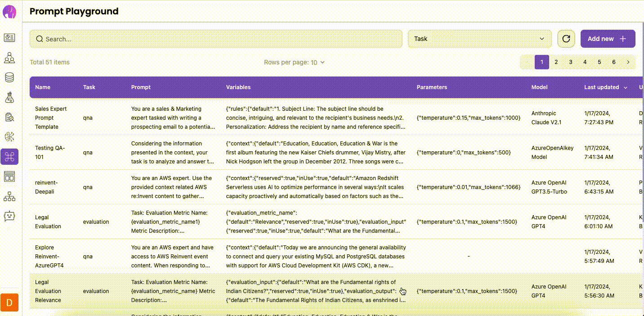Open the dashboard icon in sidebar
The width and height of the screenshot is (644, 316).
pyautogui.click(x=9, y=38)
